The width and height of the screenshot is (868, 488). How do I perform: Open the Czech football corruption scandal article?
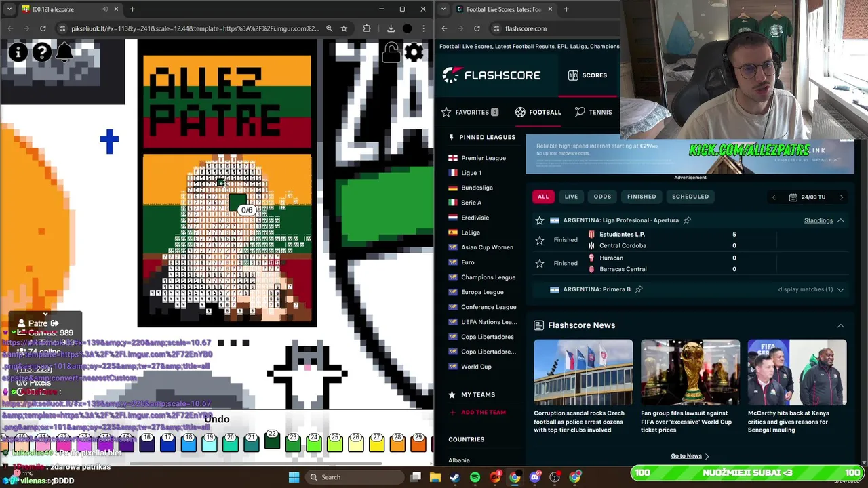coord(583,387)
